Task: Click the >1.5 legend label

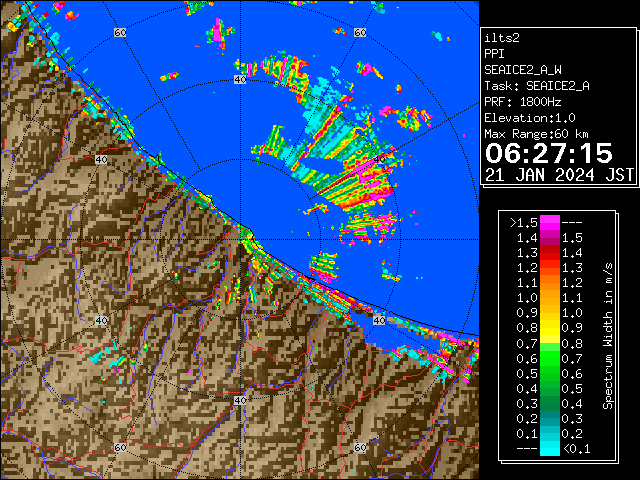Action: click(x=524, y=223)
